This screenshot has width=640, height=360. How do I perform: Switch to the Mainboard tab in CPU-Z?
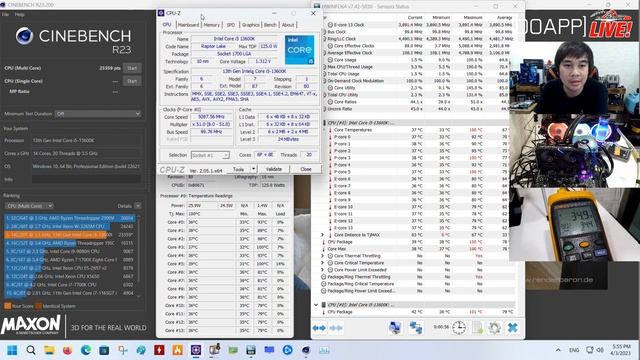tap(188, 25)
